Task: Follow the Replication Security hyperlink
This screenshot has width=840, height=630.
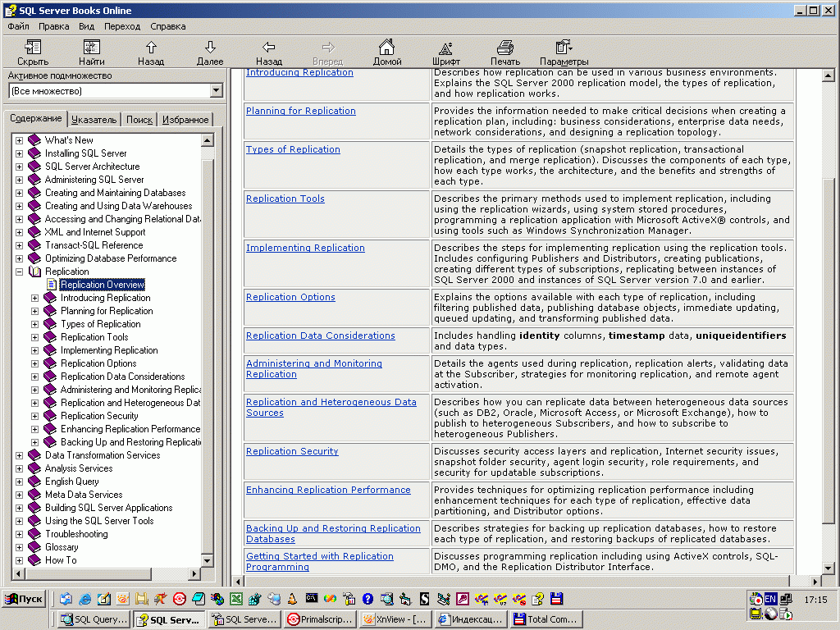Action: (292, 452)
